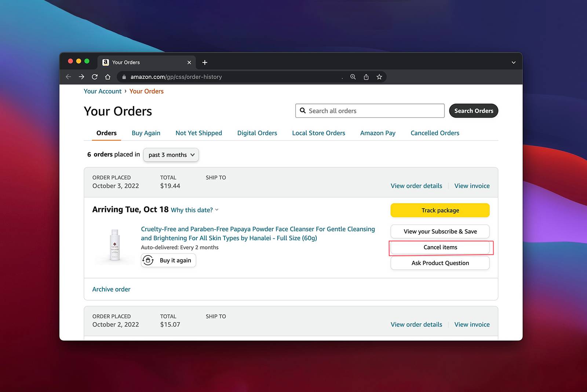Click the Cancel items button
The height and width of the screenshot is (392, 587).
pos(440,248)
